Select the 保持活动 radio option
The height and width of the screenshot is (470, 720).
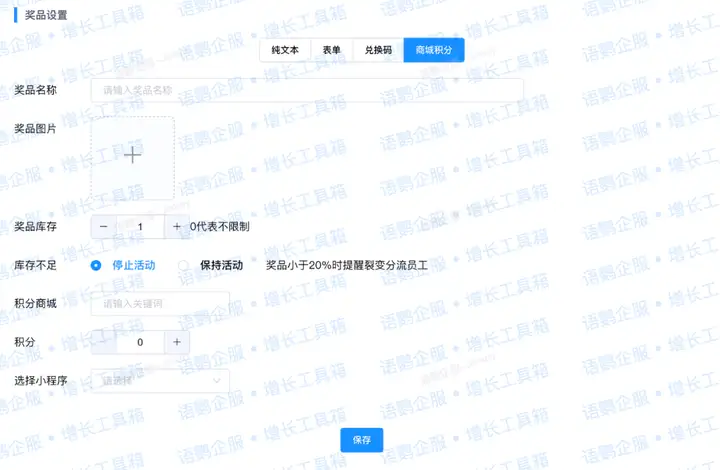pyautogui.click(x=183, y=265)
